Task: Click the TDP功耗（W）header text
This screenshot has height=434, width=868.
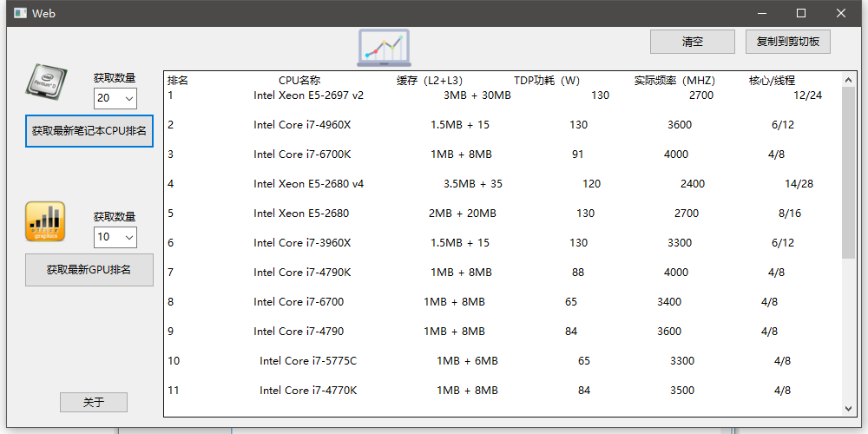Action: pyautogui.click(x=546, y=81)
